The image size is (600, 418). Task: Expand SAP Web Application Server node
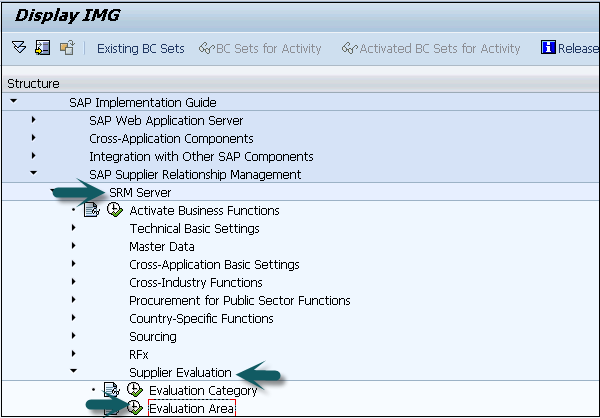[34, 121]
